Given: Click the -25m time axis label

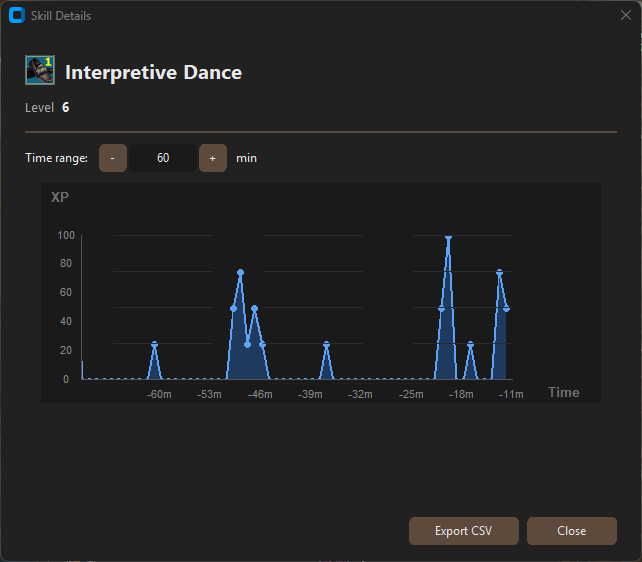Looking at the screenshot, I should 411,394.
